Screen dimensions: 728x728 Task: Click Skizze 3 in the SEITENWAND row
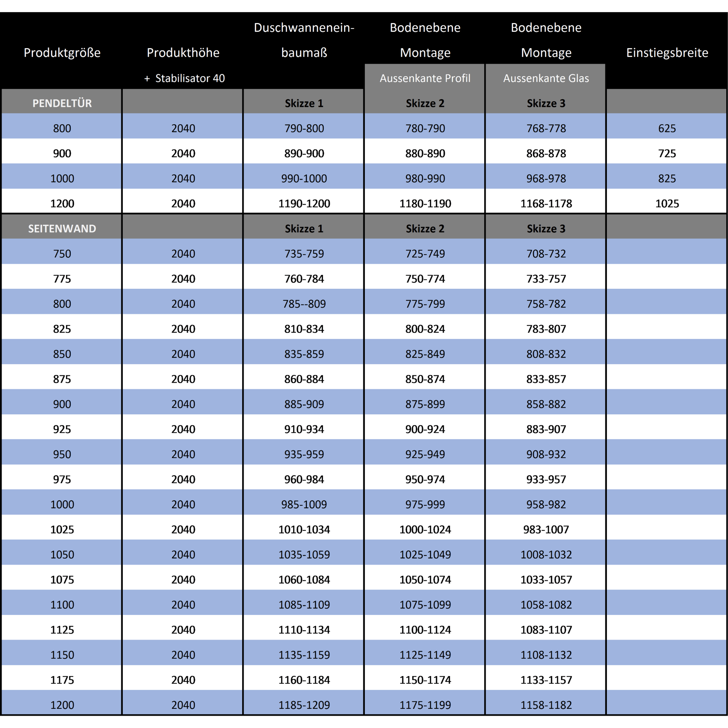pyautogui.click(x=546, y=229)
